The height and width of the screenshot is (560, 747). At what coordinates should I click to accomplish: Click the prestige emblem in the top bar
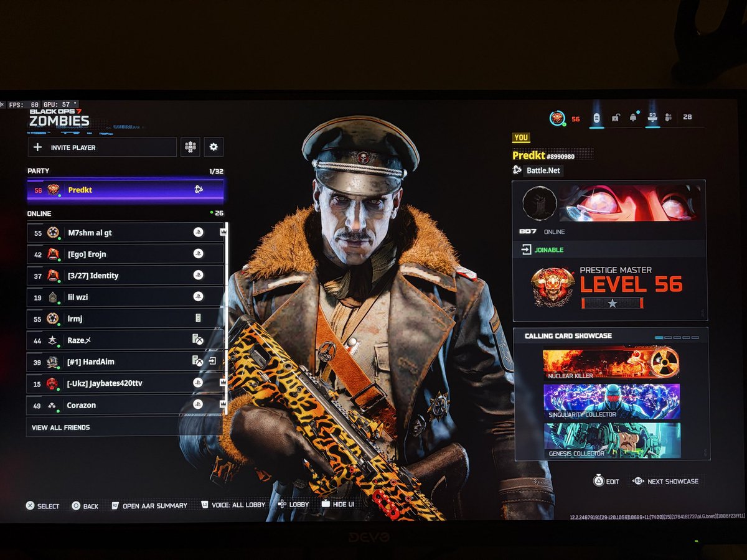tap(557, 118)
